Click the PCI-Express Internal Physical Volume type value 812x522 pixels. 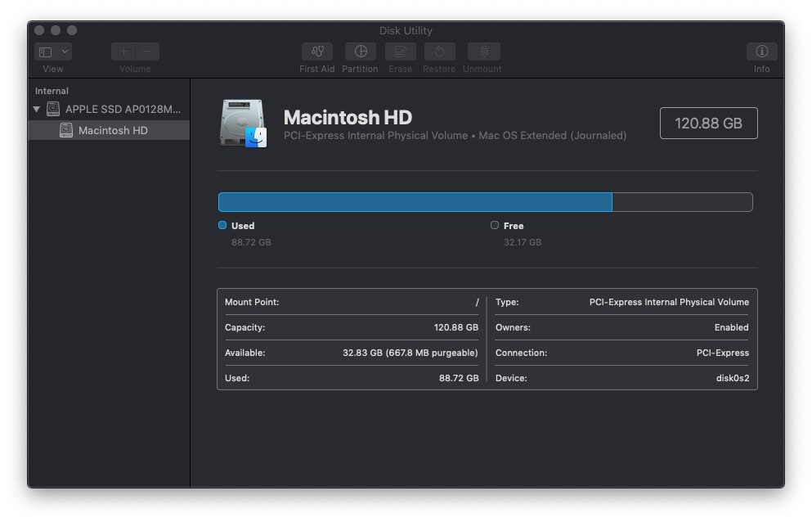(x=669, y=302)
